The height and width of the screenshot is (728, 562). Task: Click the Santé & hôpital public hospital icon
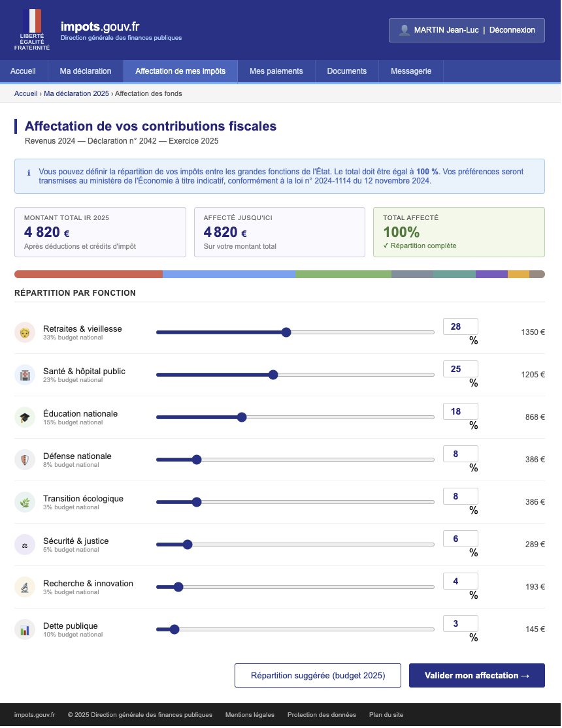(x=25, y=375)
